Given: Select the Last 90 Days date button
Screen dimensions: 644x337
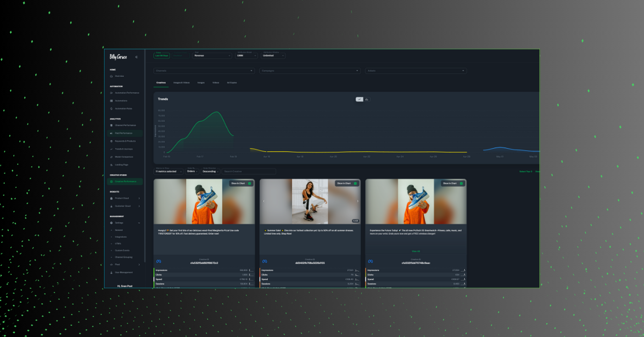Looking at the screenshot, I should (x=162, y=55).
